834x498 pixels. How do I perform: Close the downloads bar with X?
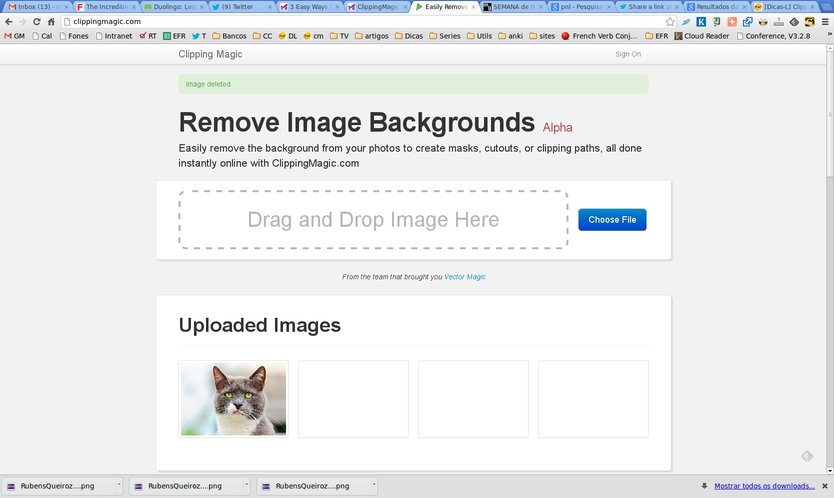pyautogui.click(x=825, y=486)
